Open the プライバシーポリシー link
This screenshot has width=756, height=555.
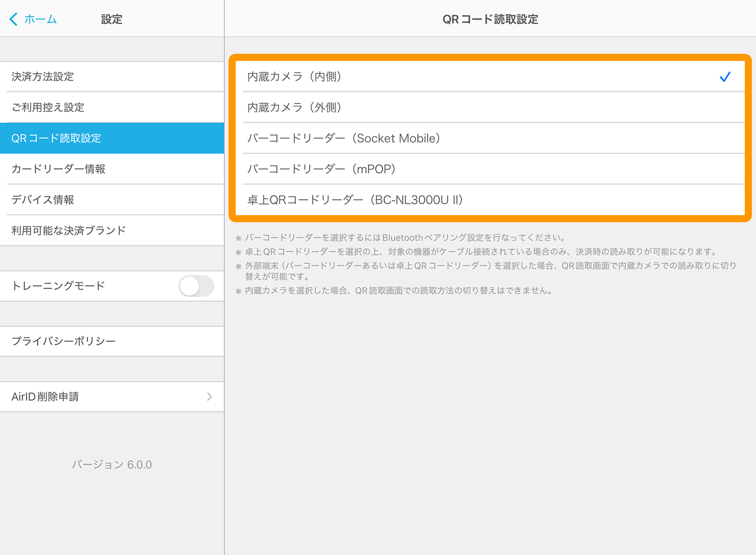point(64,342)
